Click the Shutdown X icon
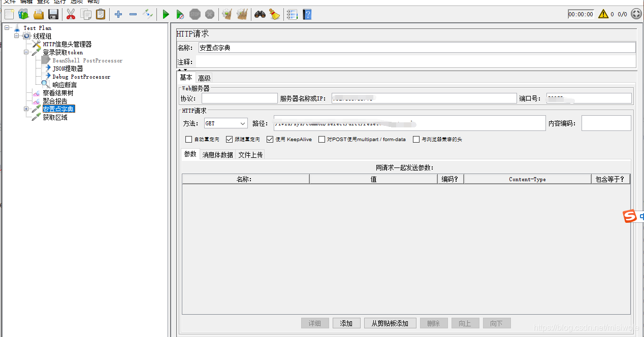This screenshot has height=337, width=644. pos(209,14)
